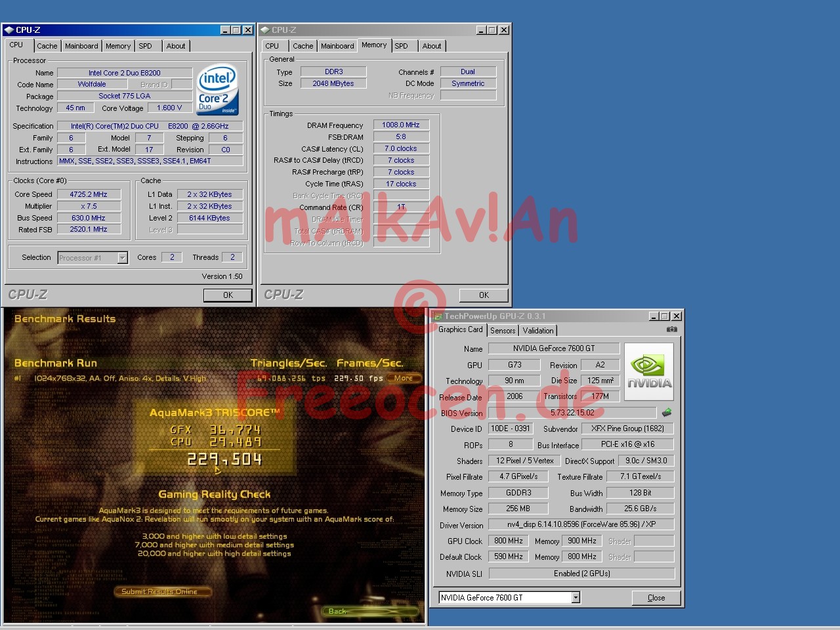Select About tab in right CPU-Z window

tap(432, 46)
